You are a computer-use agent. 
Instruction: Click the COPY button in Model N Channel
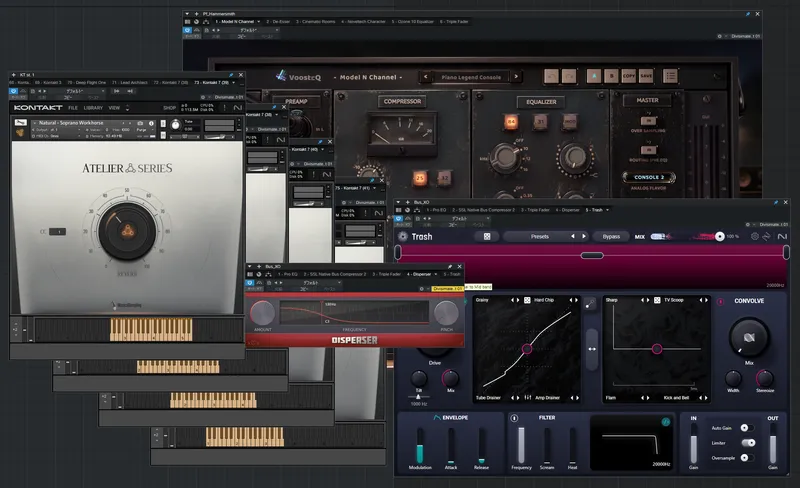tap(629, 76)
